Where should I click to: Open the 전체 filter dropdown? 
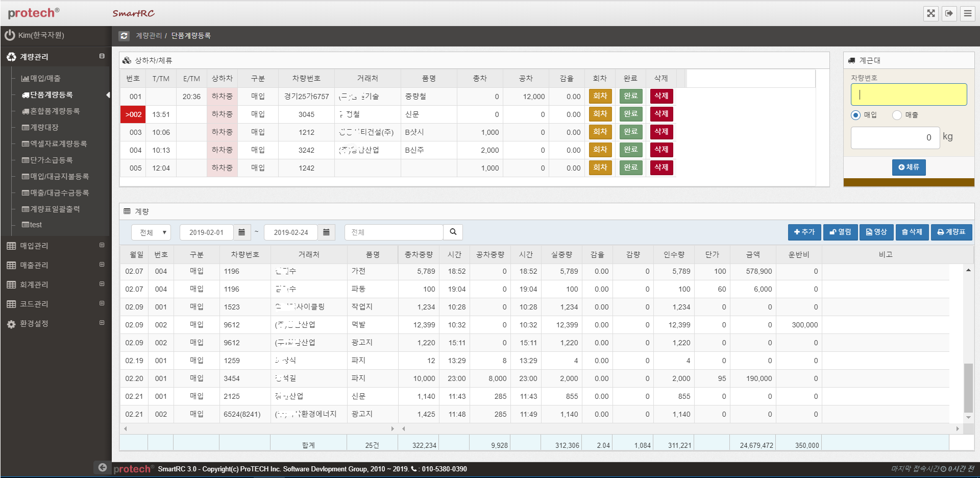click(151, 232)
